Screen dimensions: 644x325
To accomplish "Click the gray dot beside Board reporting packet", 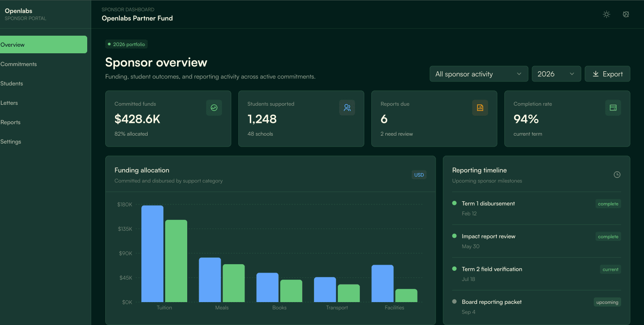I will pos(455,302).
